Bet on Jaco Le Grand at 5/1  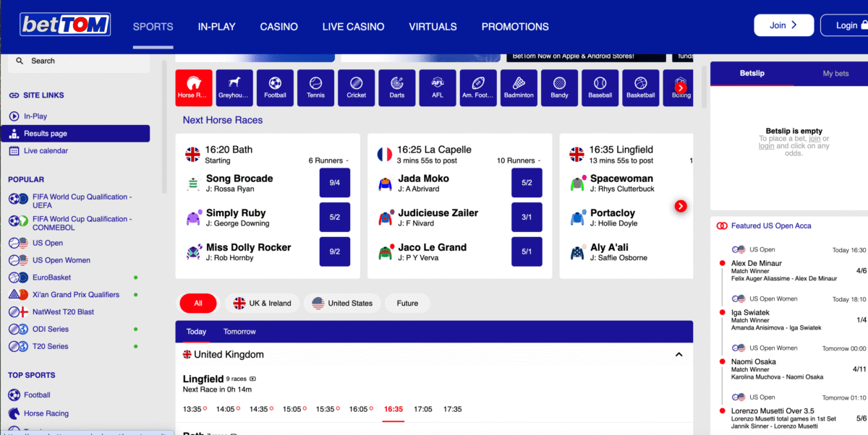click(527, 251)
